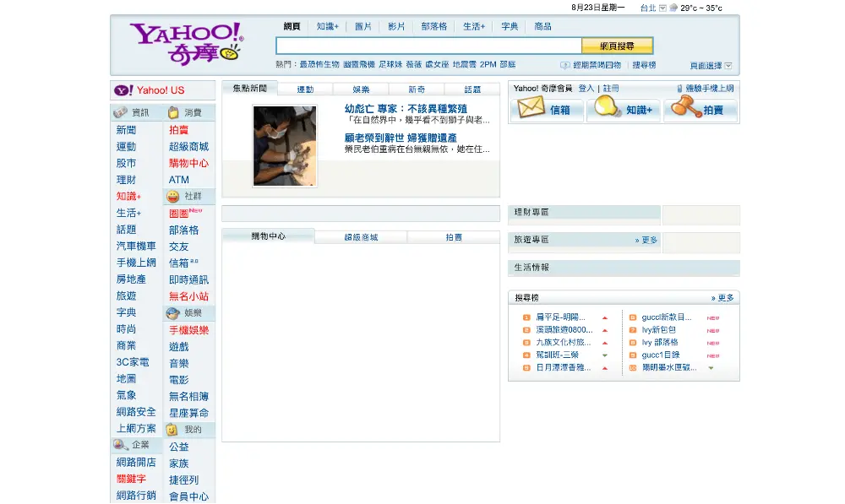
Task: Open 氣象 in left sidebar
Action: [x=126, y=395]
